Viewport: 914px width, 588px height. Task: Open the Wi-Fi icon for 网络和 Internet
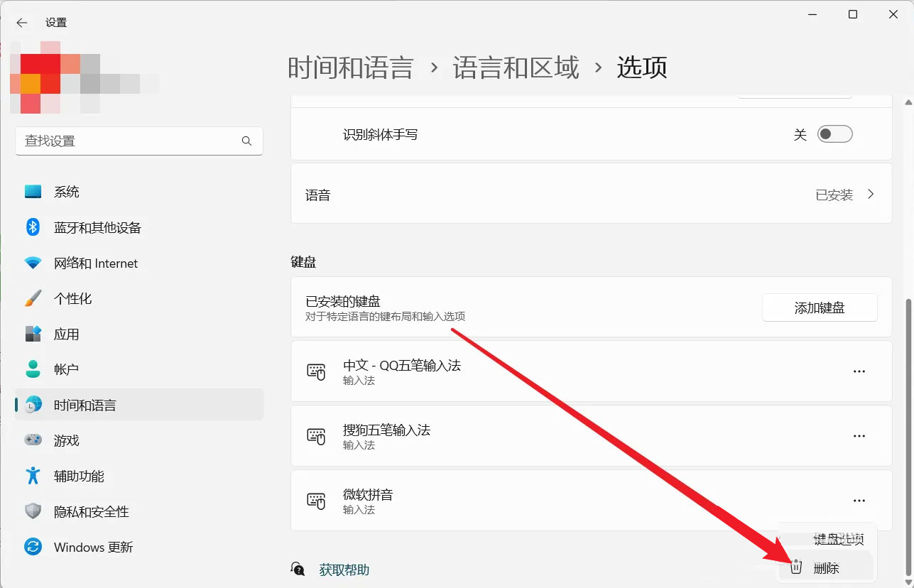click(33, 263)
